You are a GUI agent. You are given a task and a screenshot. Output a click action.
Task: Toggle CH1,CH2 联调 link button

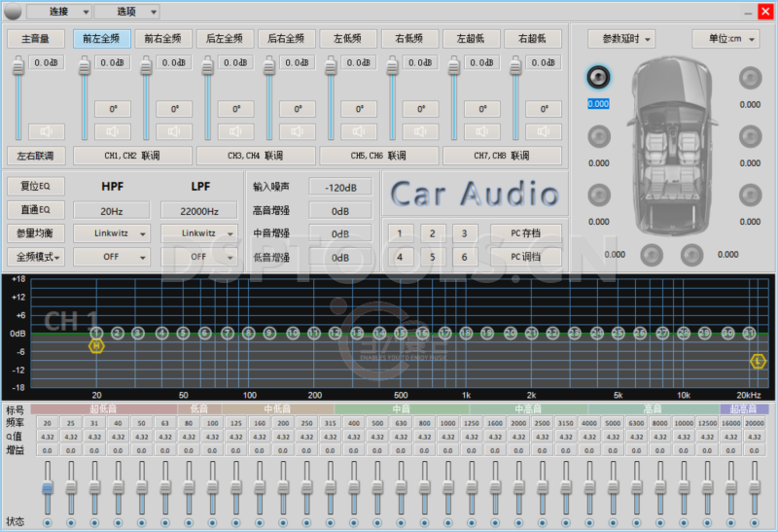(x=131, y=156)
